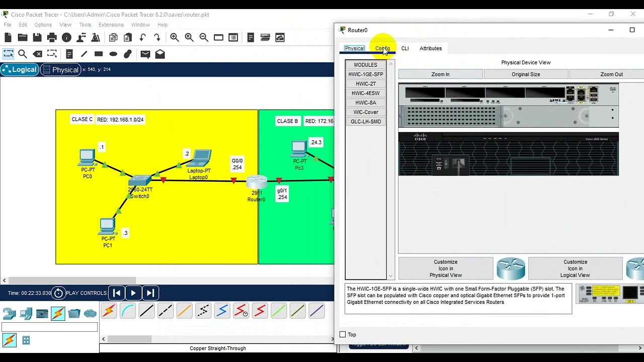Select the HWIC-2T module

pyautogui.click(x=366, y=84)
